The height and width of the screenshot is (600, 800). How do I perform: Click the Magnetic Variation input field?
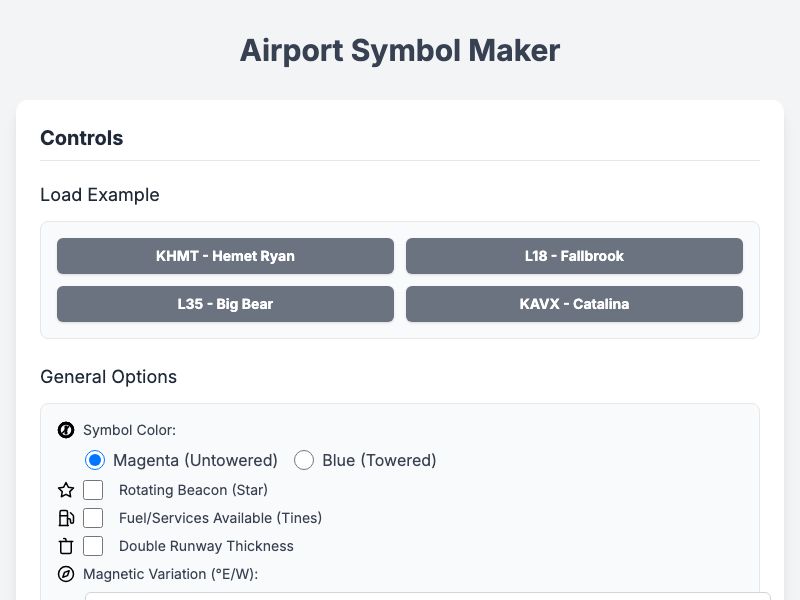coord(400,598)
